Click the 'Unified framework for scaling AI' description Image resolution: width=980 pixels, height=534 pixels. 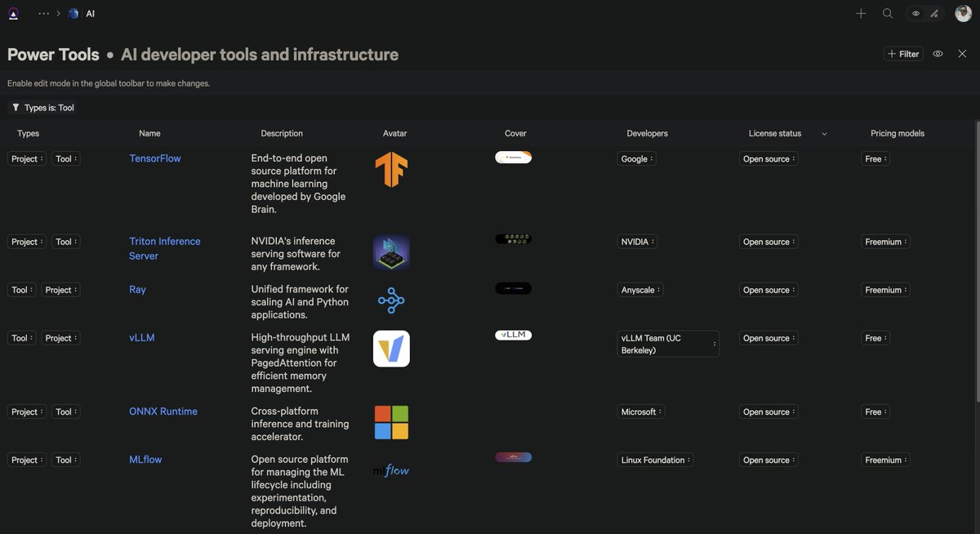tap(300, 302)
